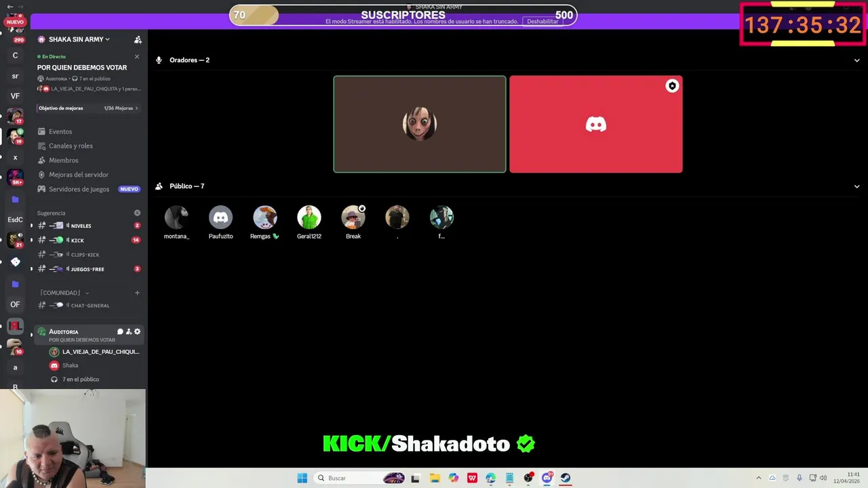
Task: Open the Windows Start menu
Action: 302,478
